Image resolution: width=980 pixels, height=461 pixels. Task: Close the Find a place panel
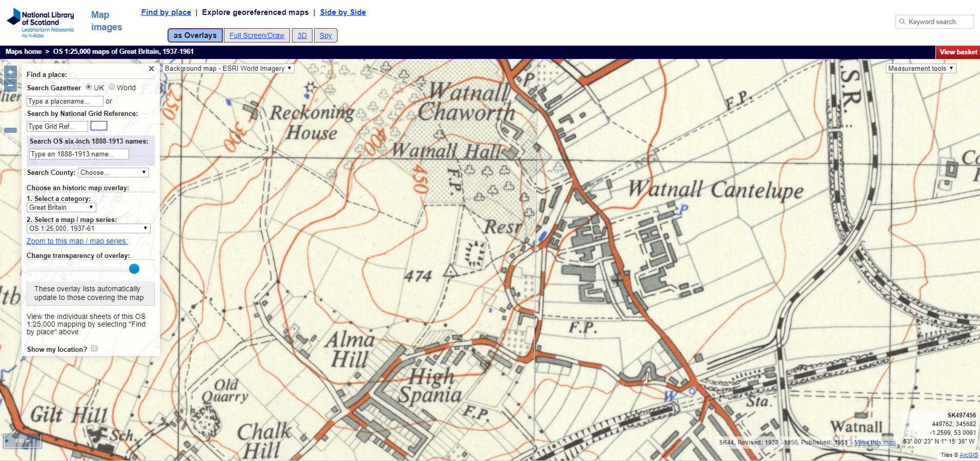(x=151, y=69)
